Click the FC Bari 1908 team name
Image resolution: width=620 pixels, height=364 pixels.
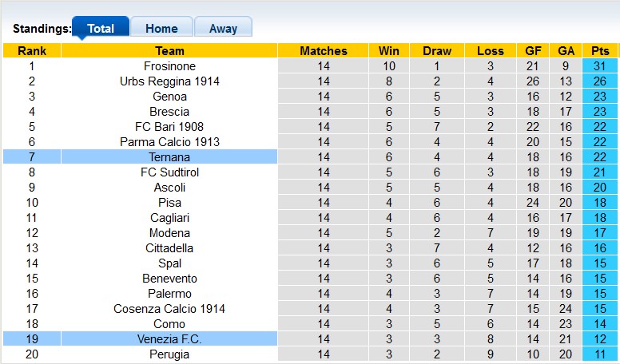pyautogui.click(x=169, y=127)
